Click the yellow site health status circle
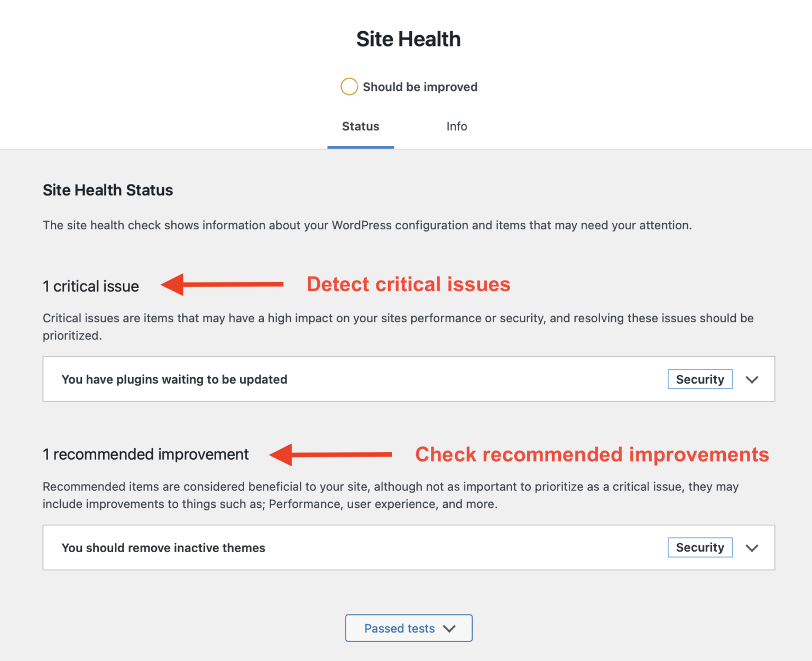 [349, 86]
